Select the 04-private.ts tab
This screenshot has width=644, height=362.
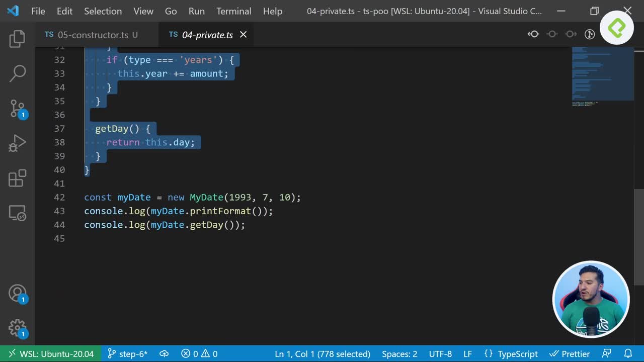207,35
